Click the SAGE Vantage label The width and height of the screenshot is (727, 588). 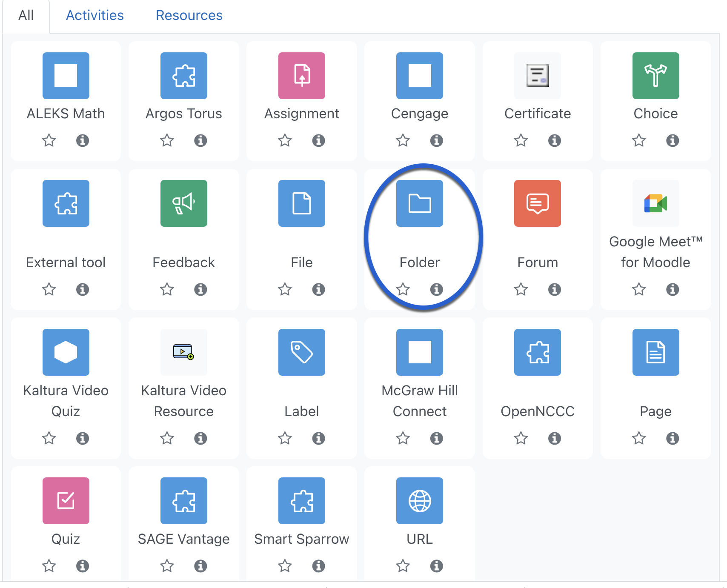click(x=184, y=539)
